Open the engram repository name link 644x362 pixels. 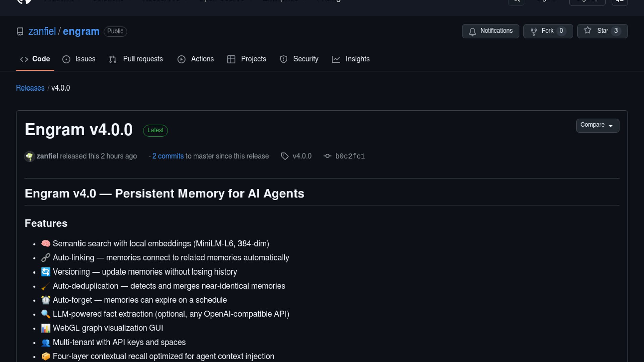click(x=81, y=31)
